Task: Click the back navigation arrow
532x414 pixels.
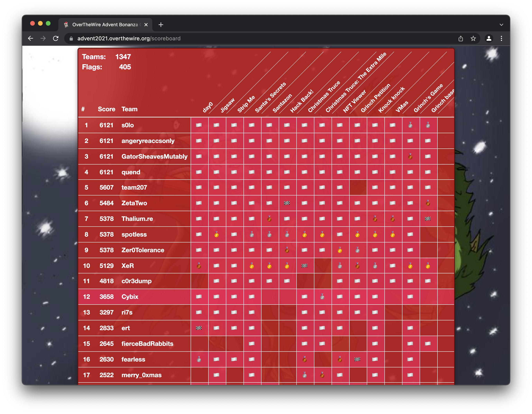Action: point(31,39)
